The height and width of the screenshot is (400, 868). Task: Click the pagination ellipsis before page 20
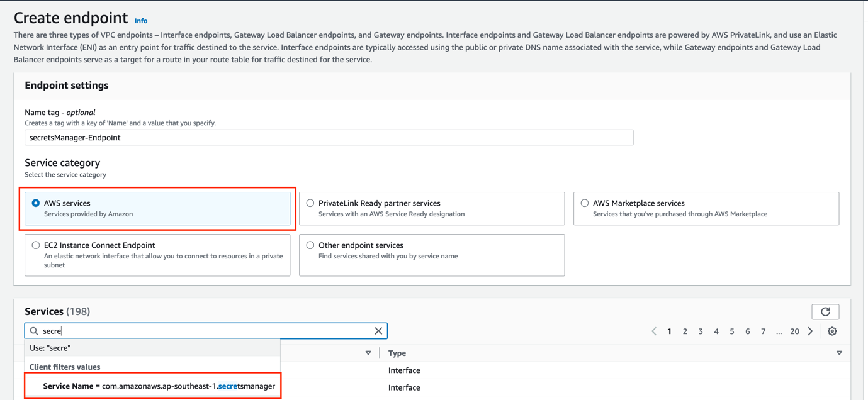coord(779,330)
